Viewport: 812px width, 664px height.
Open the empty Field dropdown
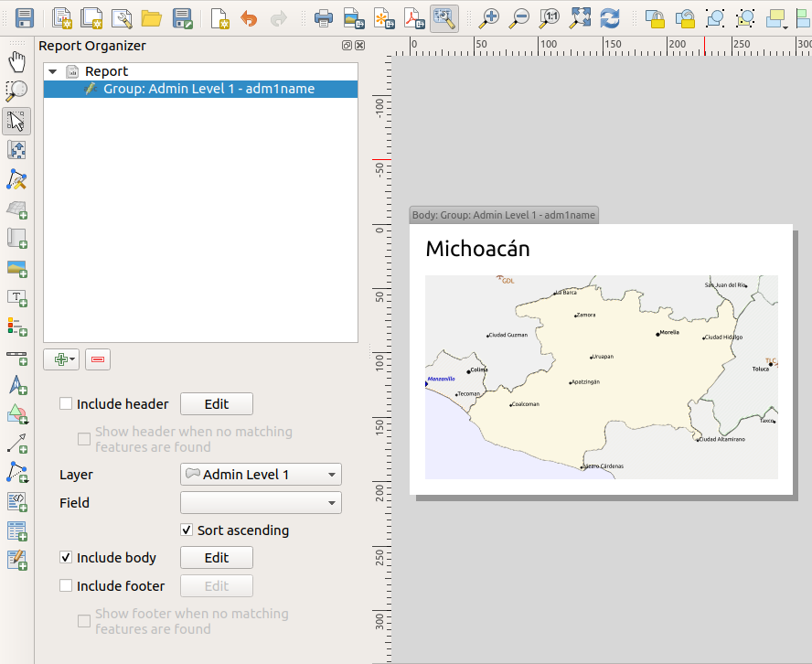tap(261, 503)
